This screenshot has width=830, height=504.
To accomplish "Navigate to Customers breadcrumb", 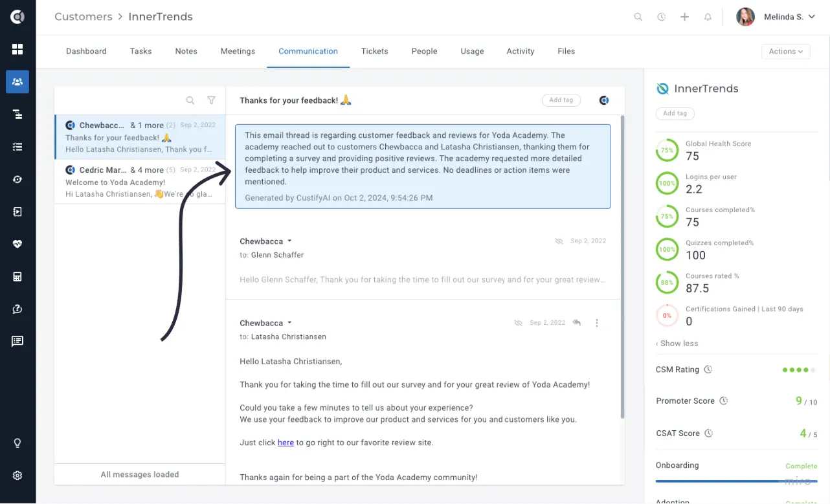I will click(x=84, y=17).
